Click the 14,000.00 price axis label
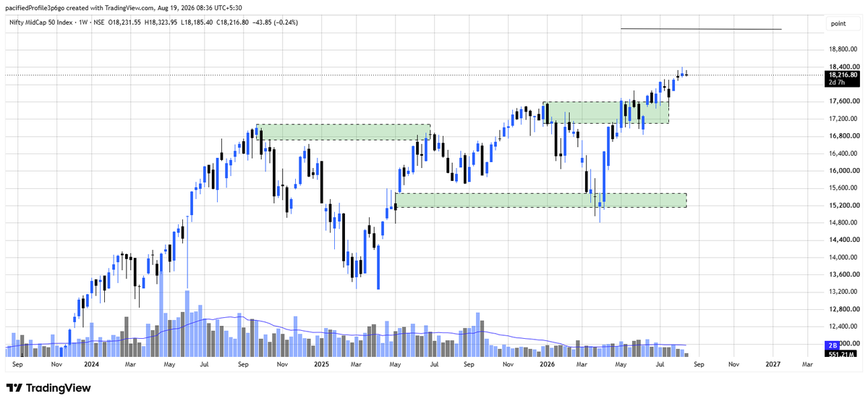The image size is (868, 404). (843, 258)
